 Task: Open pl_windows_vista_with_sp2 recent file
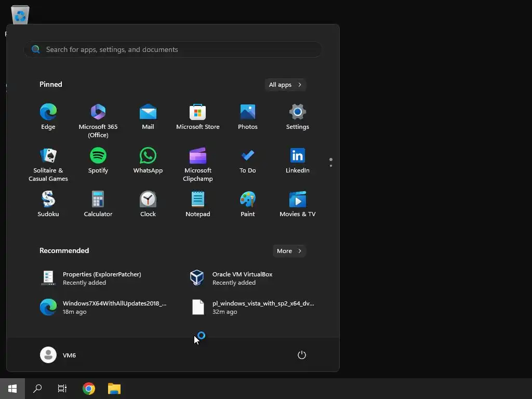[252, 308]
